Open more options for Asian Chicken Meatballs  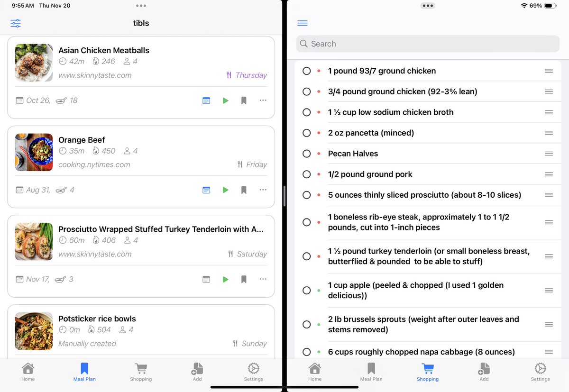tap(263, 100)
